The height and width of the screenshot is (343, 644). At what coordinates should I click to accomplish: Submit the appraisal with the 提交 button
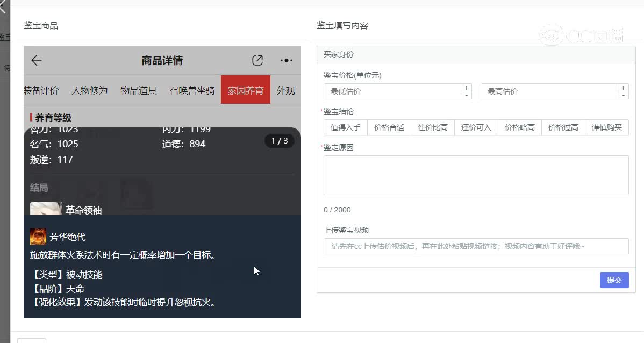614,280
